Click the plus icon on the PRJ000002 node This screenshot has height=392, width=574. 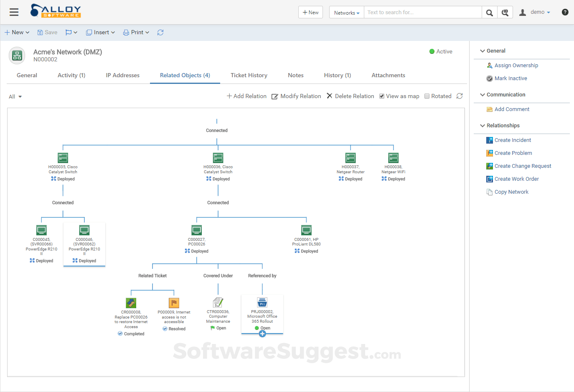point(262,334)
